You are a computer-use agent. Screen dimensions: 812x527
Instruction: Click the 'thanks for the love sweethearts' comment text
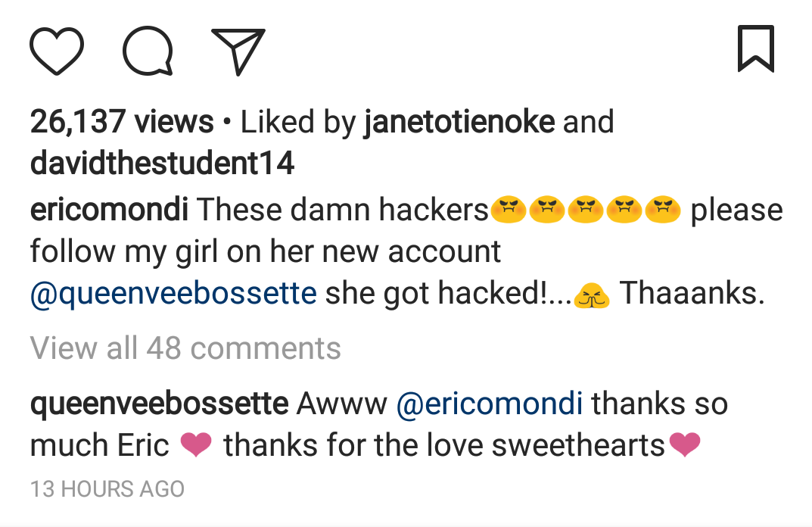pyautogui.click(x=443, y=445)
